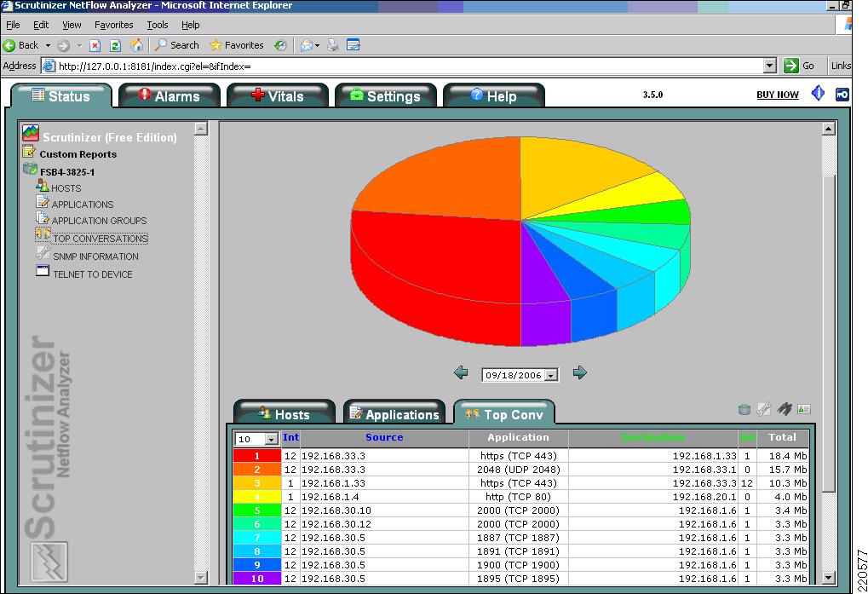Select the Top Conv report tab
The height and width of the screenshot is (594, 868).
[503, 413]
